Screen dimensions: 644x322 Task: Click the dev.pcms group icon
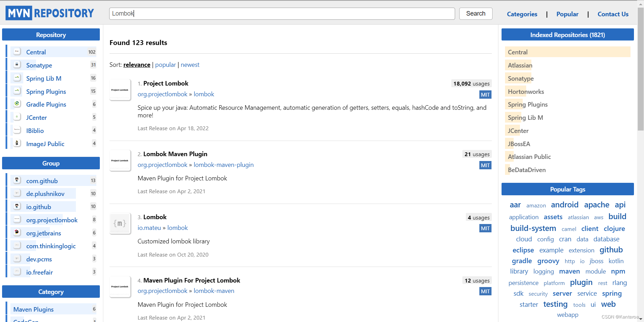[17, 259]
